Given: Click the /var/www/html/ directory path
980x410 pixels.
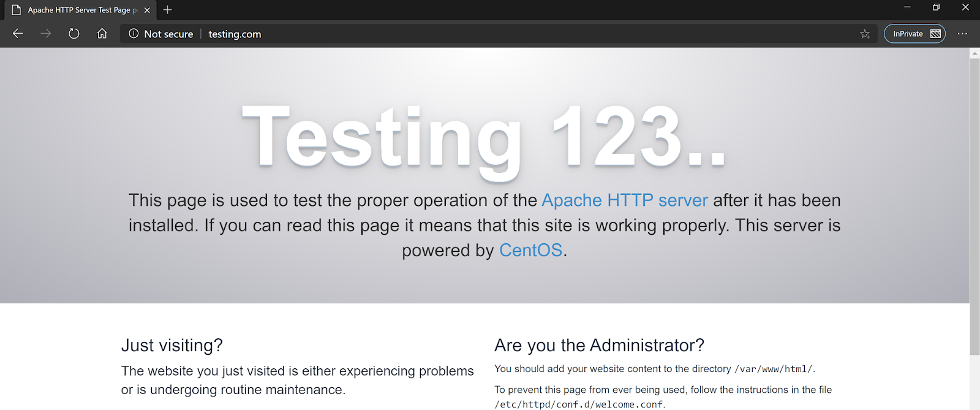Looking at the screenshot, I should point(773,369).
